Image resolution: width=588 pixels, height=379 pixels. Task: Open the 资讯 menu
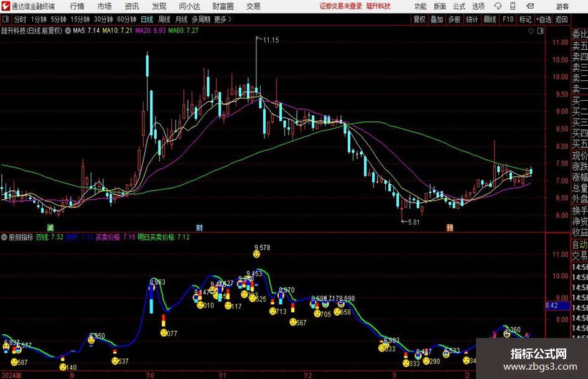[x=132, y=6]
